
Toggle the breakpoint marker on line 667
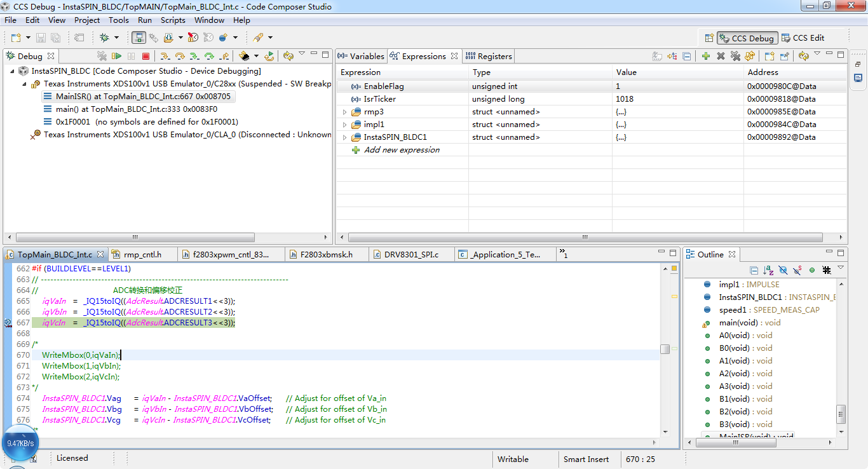coord(8,323)
